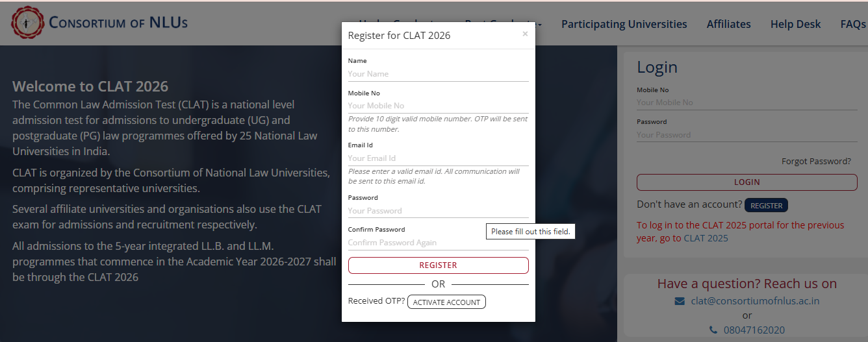Open the FAQs menu item

pyautogui.click(x=853, y=24)
